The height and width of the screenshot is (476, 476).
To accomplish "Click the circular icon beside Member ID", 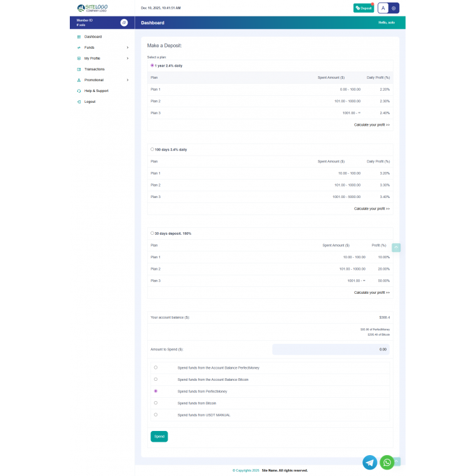I will [x=124, y=22].
